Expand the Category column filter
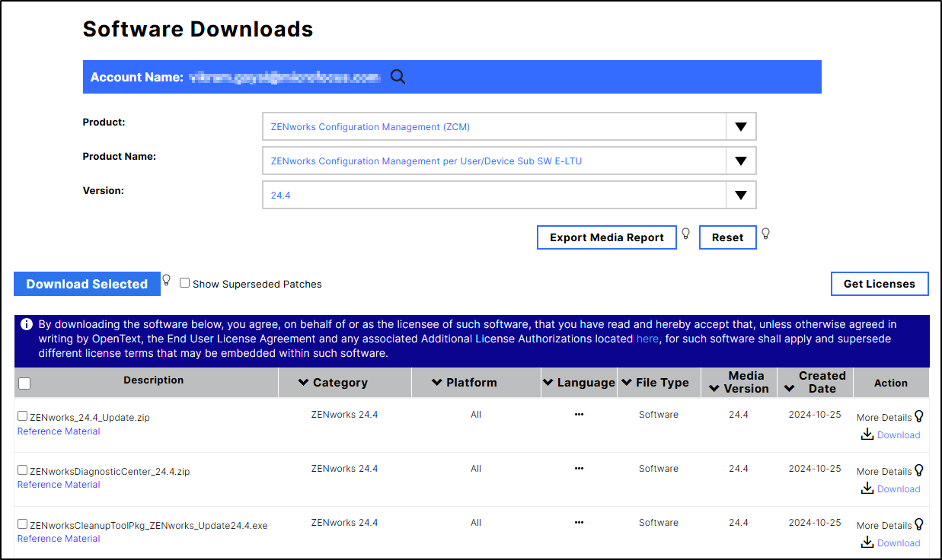 303,383
